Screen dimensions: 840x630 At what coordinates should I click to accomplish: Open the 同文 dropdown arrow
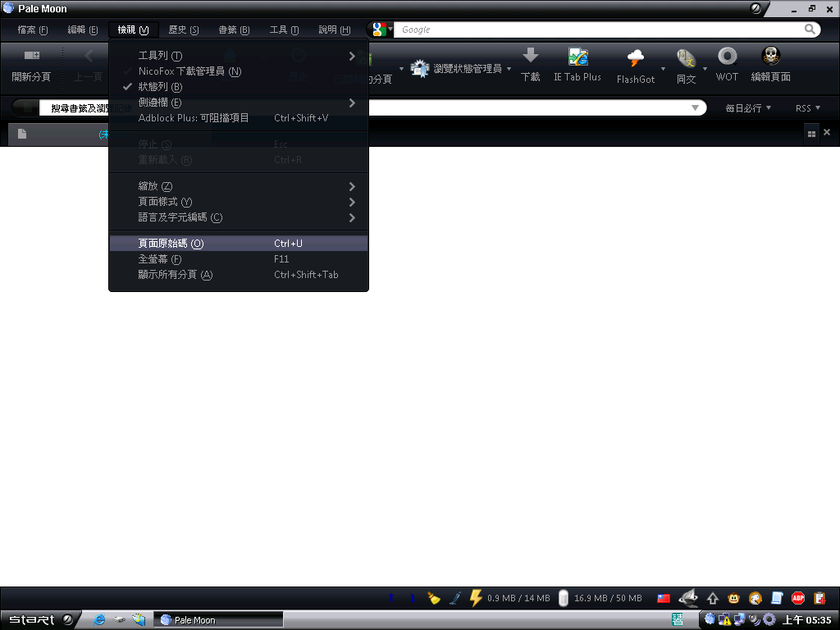click(x=705, y=69)
